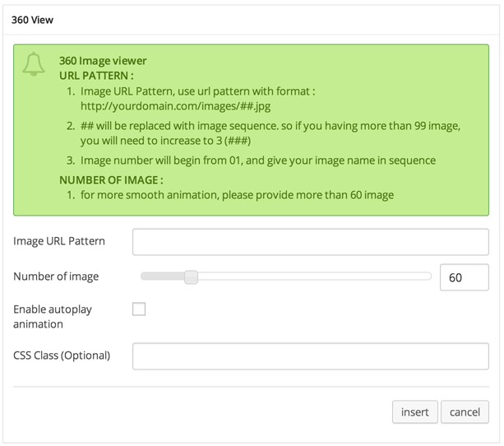Focus the Image URL Pattern text field
The image size is (504, 446).
pos(310,242)
